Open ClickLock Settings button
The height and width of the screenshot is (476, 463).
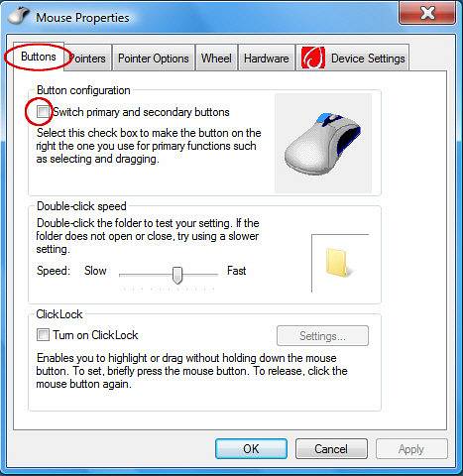322,336
